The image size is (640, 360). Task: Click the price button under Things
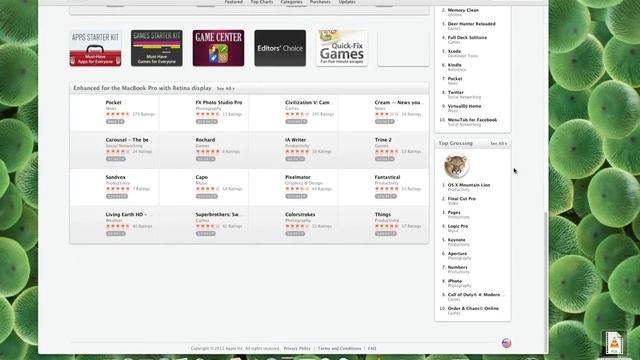(386, 234)
